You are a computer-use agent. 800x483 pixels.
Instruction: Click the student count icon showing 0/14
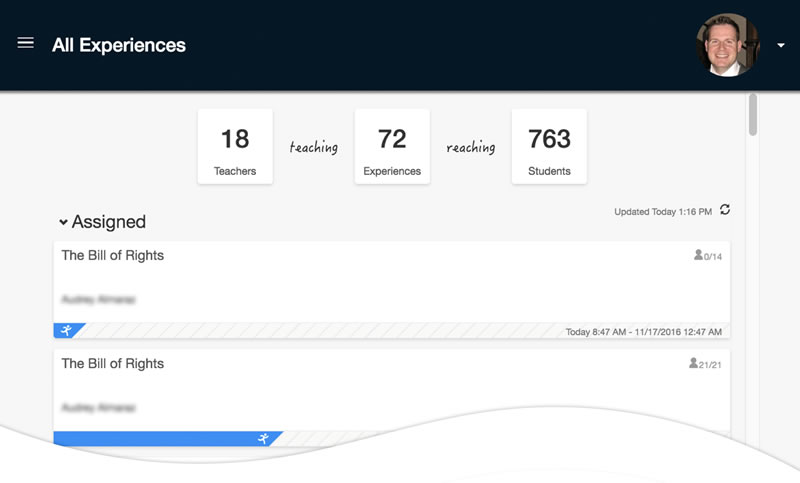click(x=698, y=255)
